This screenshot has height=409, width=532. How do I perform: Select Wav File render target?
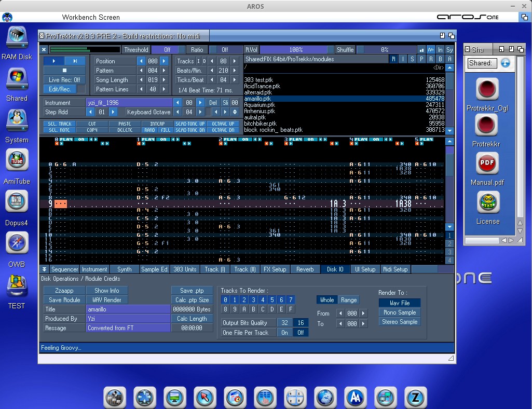tap(400, 303)
